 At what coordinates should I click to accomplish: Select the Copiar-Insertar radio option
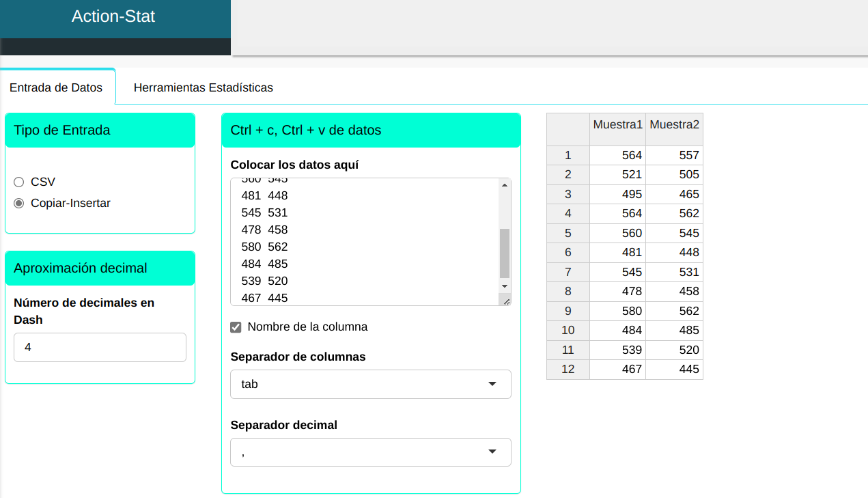coord(19,204)
